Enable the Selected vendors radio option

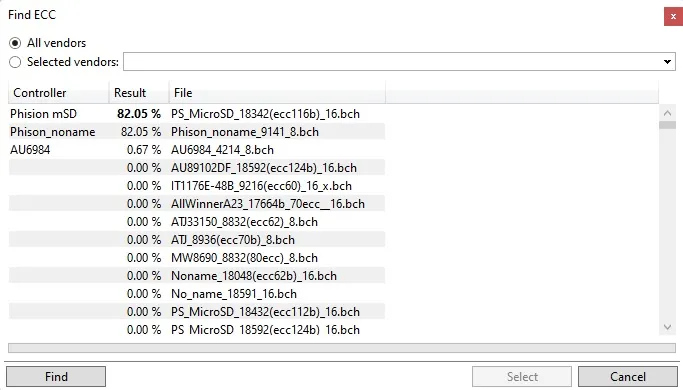[15, 62]
